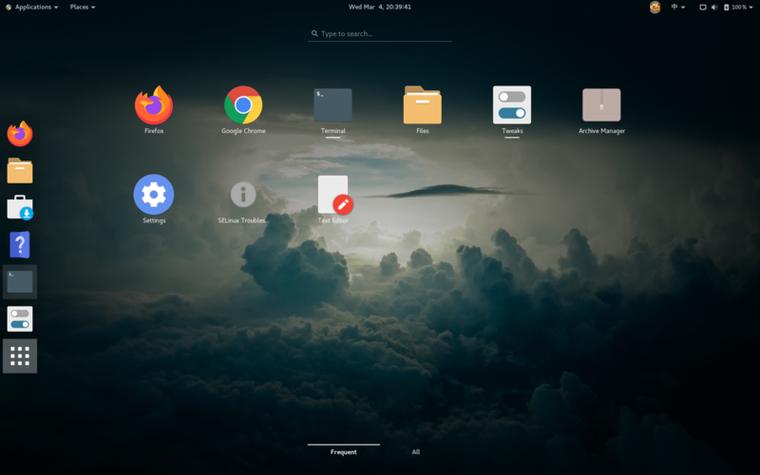Screen dimensions: 760x475
Task: Click the Software store icon in the dock
Action: (20, 207)
